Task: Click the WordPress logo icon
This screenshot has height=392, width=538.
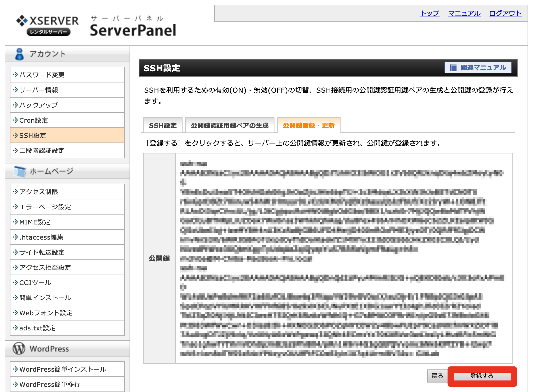Action: point(19,348)
